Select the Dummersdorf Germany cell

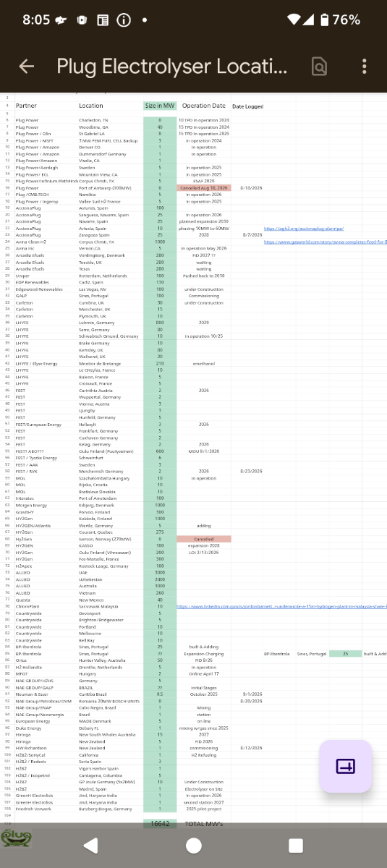102,154
